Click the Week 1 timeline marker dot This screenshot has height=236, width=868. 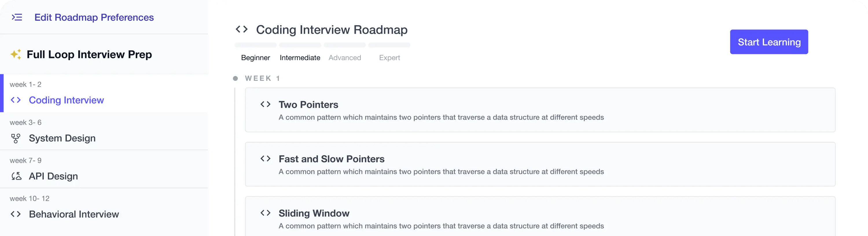236,78
